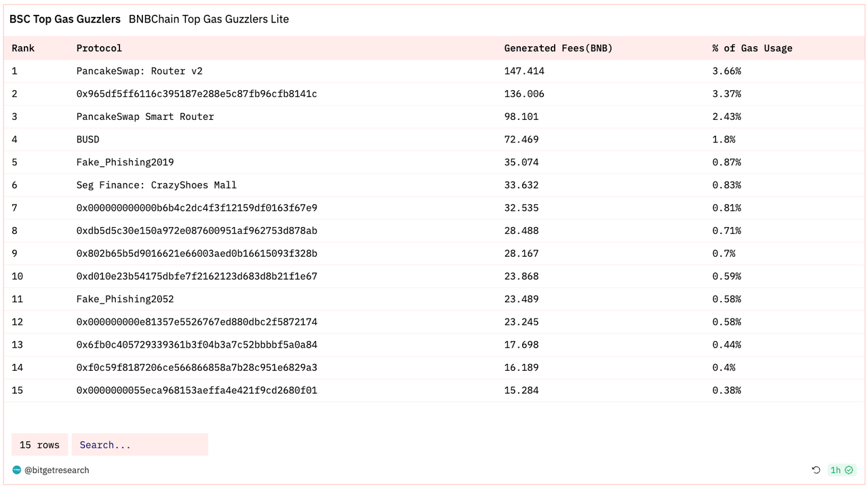Click the 0.87% gas usage value
868x488 pixels.
tap(726, 162)
